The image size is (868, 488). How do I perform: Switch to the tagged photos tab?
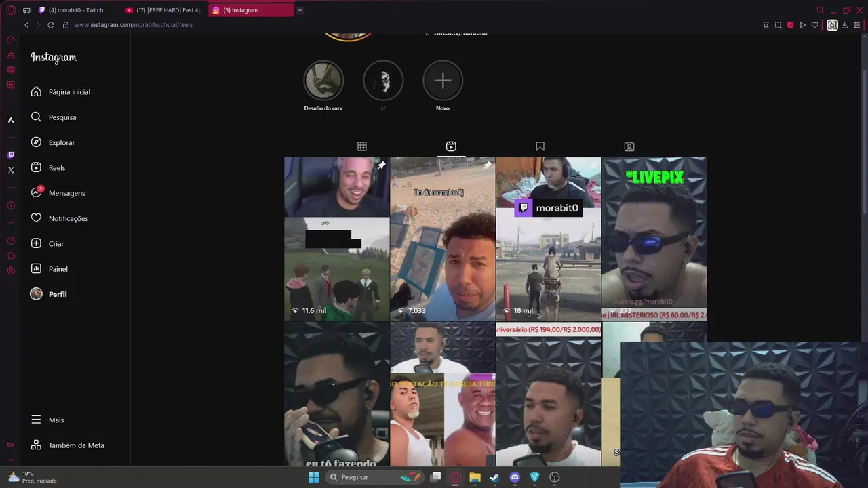pos(629,146)
